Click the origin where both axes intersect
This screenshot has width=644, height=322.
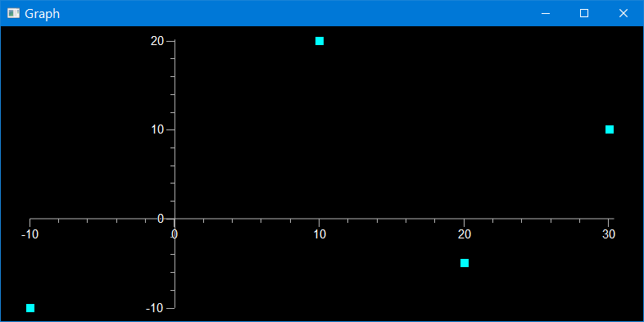175,219
